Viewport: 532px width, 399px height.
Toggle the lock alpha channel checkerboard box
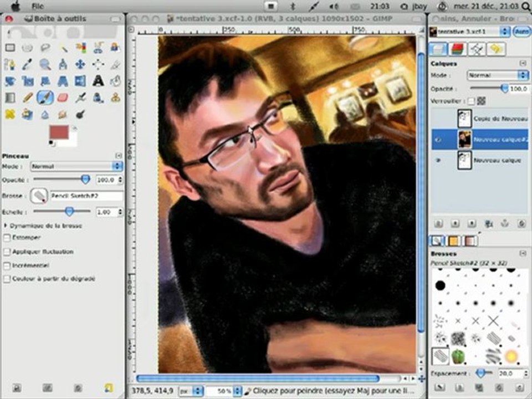[x=481, y=101]
